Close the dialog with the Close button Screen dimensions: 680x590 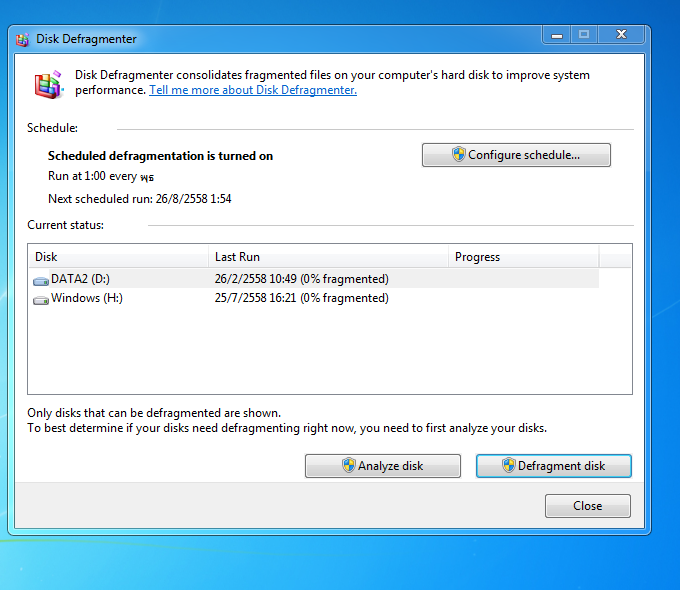point(588,506)
